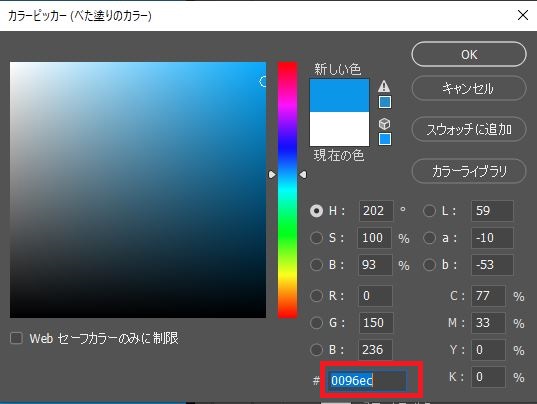This screenshot has width=537, height=404.
Task: Click the web-safe color swatch below cube
Action: 385,139
